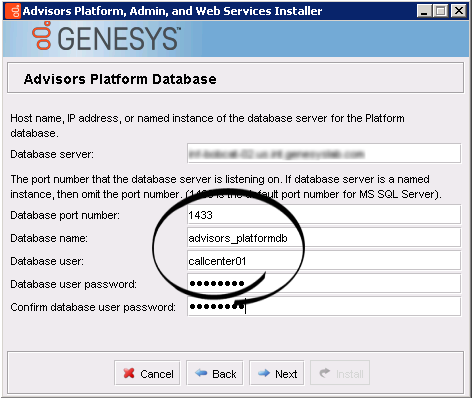Click the Cancel button
Image resolution: width=472 pixels, height=398 pixels.
(147, 373)
